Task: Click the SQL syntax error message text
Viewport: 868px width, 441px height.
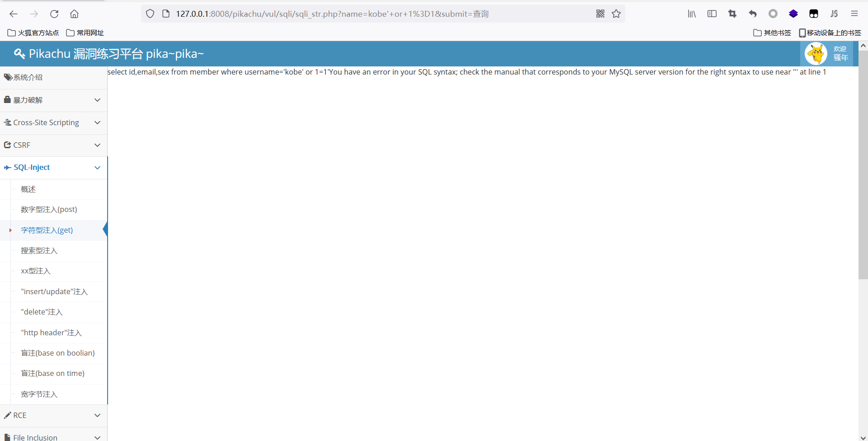Action: click(x=577, y=72)
